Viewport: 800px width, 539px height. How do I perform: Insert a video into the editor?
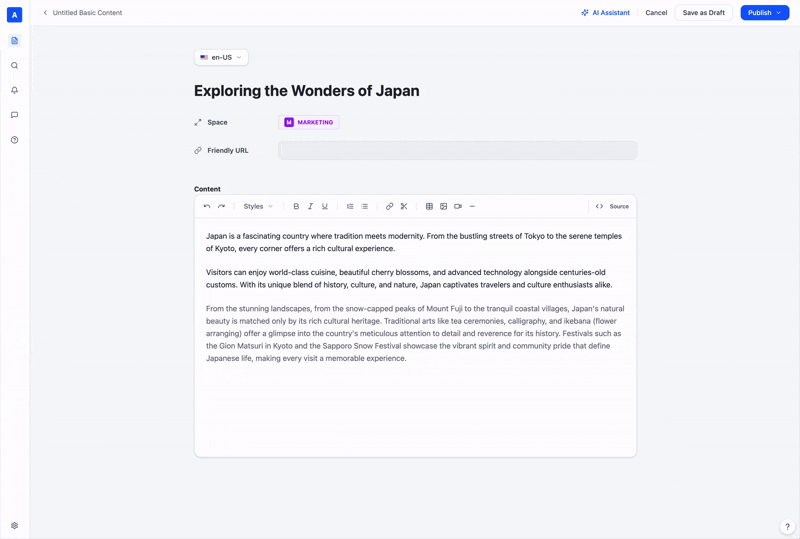pos(458,206)
